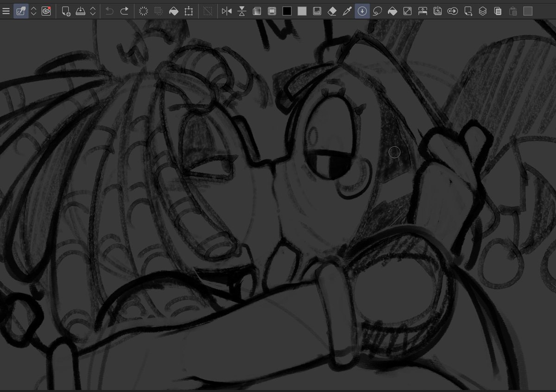556x392 pixels.
Task: Click the cloud share arrow icon
Action: click(453, 11)
